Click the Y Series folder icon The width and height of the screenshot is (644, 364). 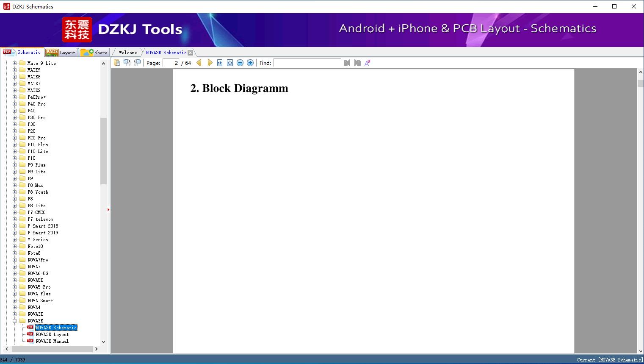[22, 239]
